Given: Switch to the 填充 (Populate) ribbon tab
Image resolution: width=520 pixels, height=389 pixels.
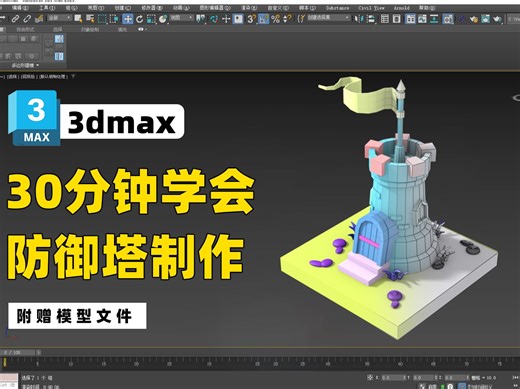Looking at the screenshot, I should [122, 30].
